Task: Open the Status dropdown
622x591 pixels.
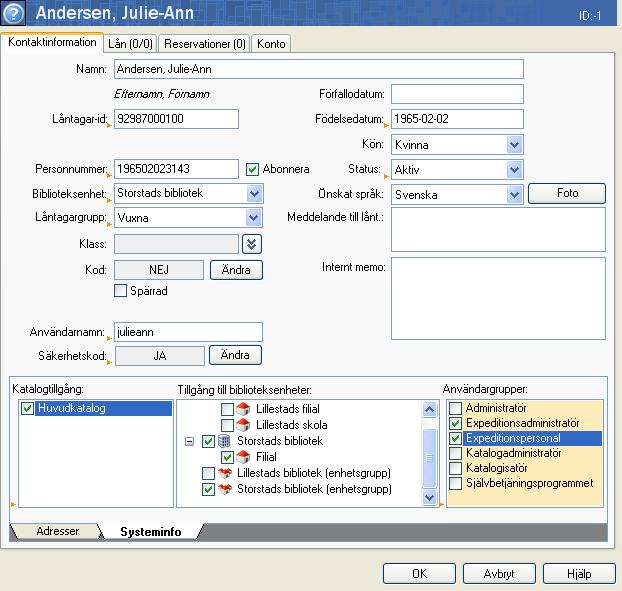Action: coord(514,170)
